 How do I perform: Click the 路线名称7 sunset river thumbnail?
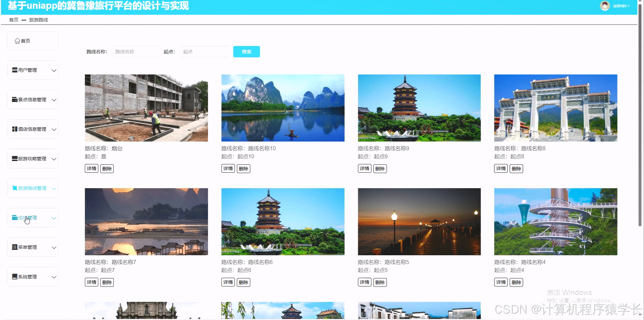click(x=146, y=222)
